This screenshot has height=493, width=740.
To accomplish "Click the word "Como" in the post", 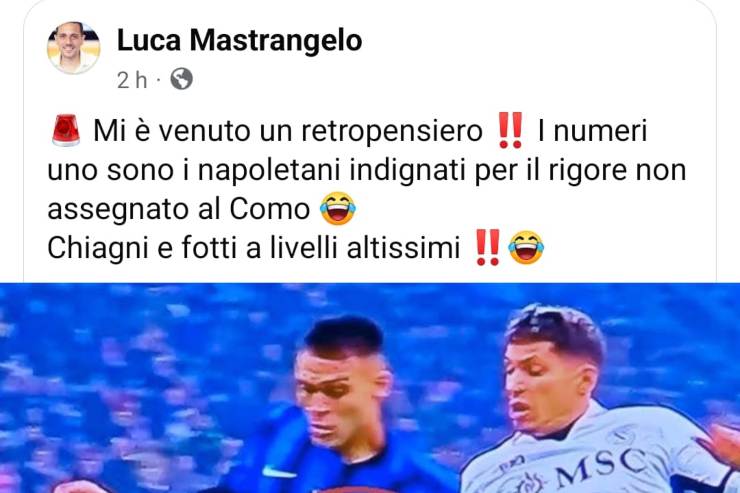I will click(x=269, y=209).
